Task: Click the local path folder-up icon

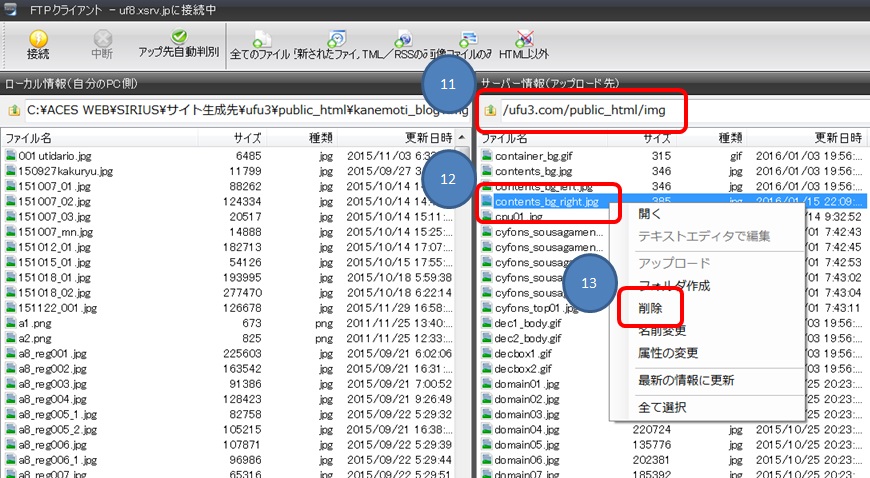Action: pos(14,110)
